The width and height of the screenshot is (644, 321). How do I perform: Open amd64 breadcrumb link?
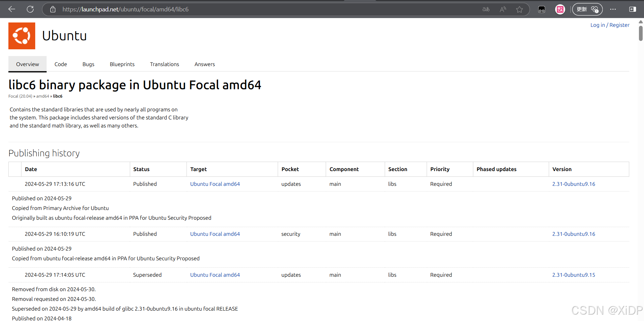[x=43, y=96]
